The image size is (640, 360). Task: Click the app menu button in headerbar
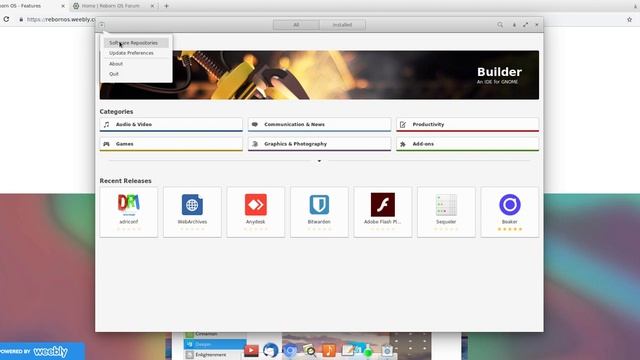click(x=102, y=25)
